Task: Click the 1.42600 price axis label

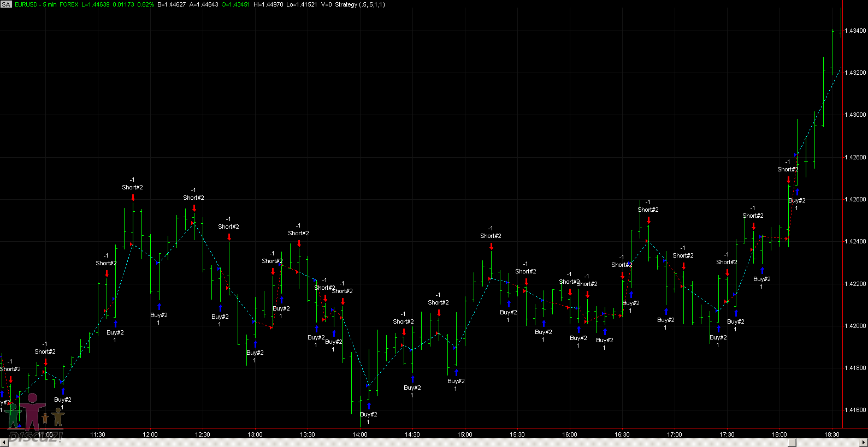Action: [855, 199]
